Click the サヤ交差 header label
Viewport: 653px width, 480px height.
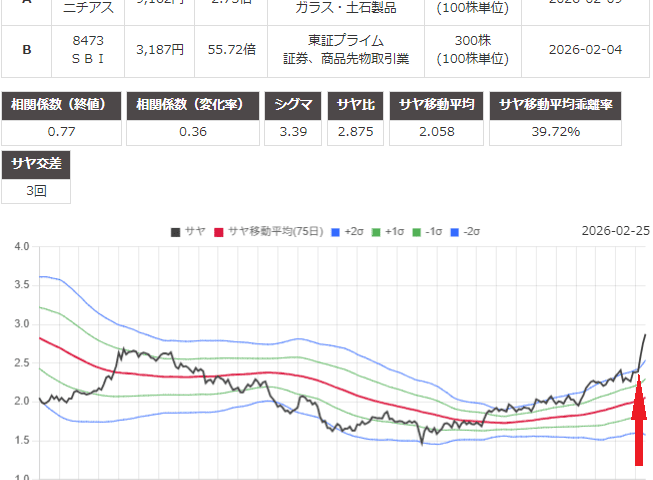37,164
